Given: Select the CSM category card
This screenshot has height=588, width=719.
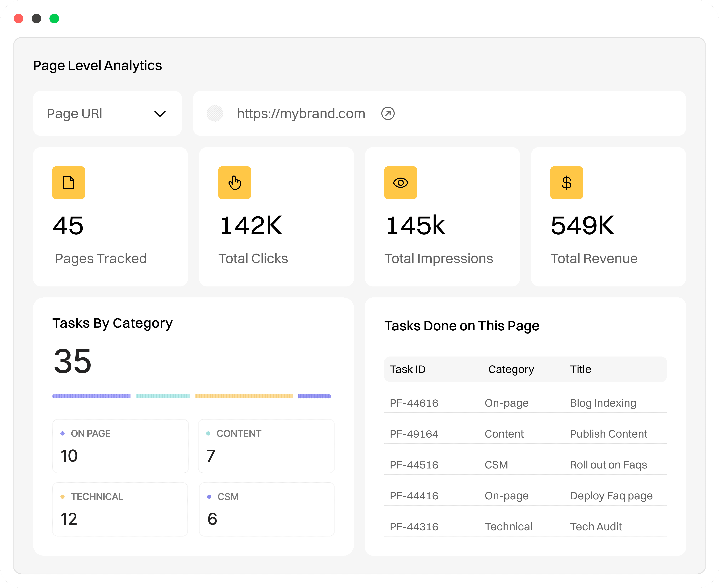Looking at the screenshot, I should click(266, 509).
